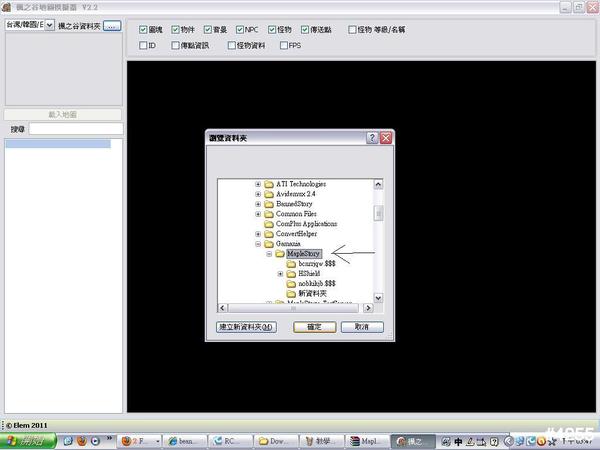
Task: Select the 新資料夾 folder icon
Action: pyautogui.click(x=291, y=293)
